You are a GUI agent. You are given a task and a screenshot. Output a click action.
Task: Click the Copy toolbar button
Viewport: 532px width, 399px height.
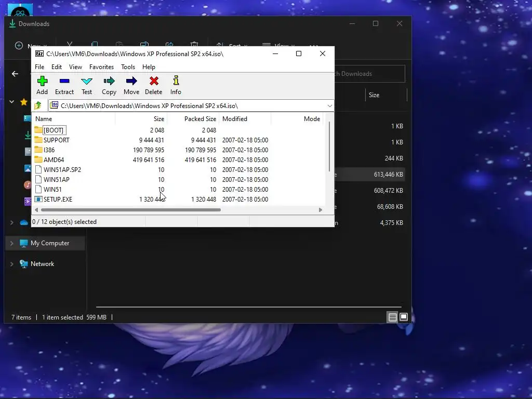[x=109, y=85]
